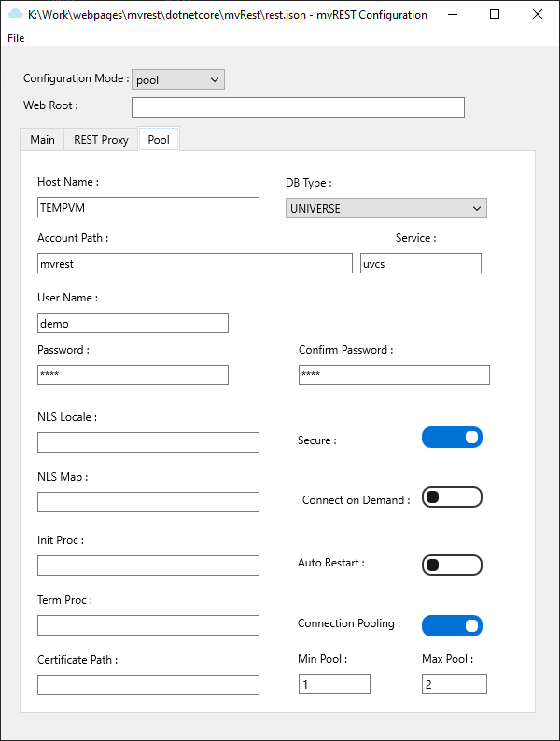Image resolution: width=560 pixels, height=741 pixels.
Task: Switch to the Main tab
Action: click(x=42, y=140)
